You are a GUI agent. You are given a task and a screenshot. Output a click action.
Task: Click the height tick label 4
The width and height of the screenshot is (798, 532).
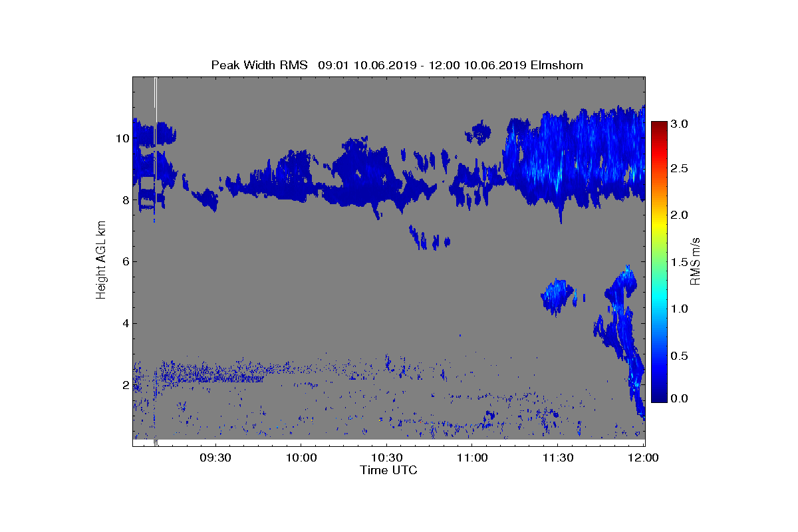[124, 324]
